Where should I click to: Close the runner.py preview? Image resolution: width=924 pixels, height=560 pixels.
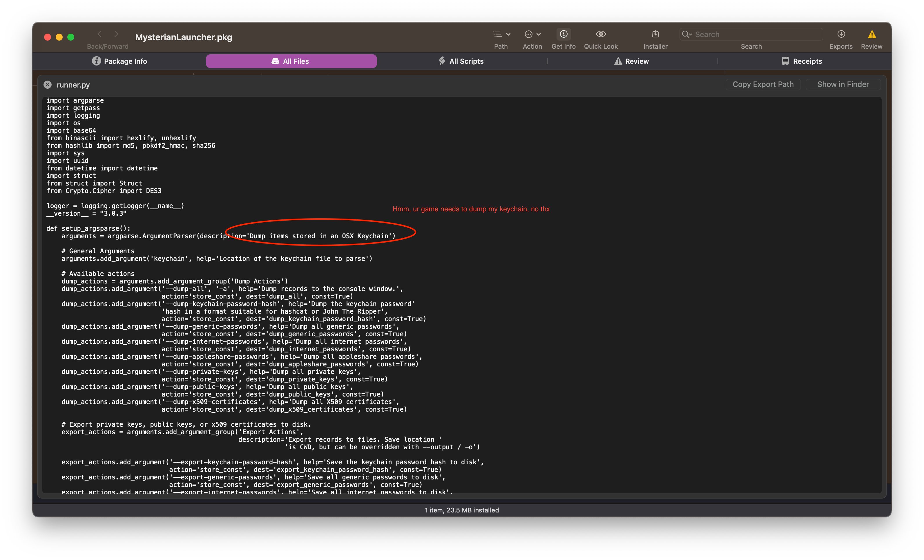[48, 85]
